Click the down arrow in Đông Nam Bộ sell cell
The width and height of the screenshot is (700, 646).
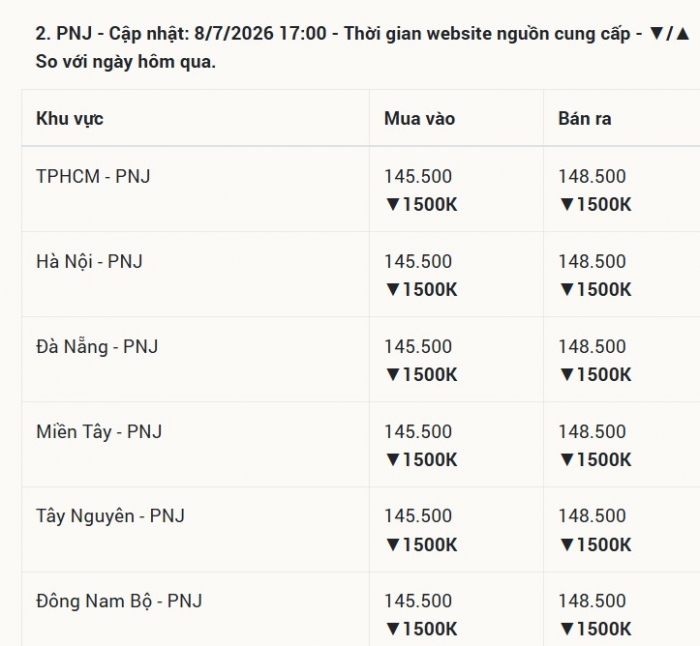(x=567, y=629)
